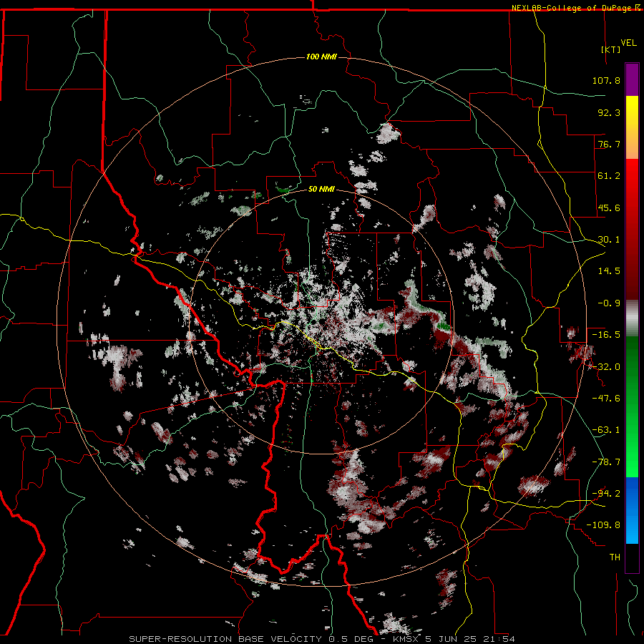This screenshot has height=644, width=644.
Task: Click the KMSX station identifier in the caption
Action: (406, 639)
